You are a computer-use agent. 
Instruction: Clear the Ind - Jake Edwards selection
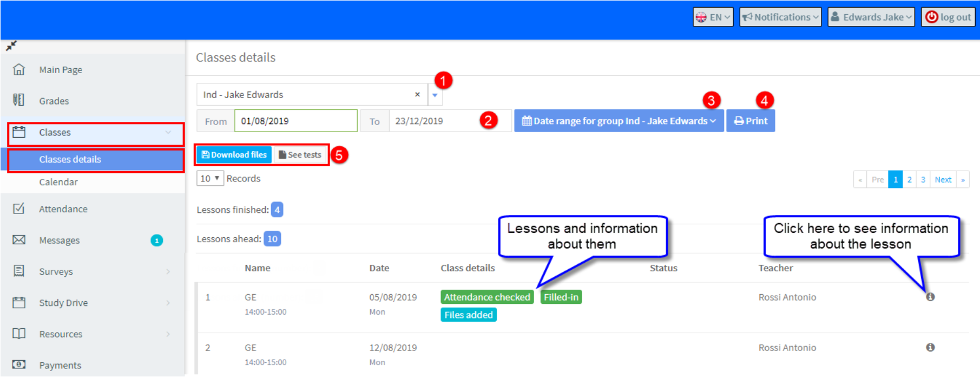pyautogui.click(x=417, y=94)
